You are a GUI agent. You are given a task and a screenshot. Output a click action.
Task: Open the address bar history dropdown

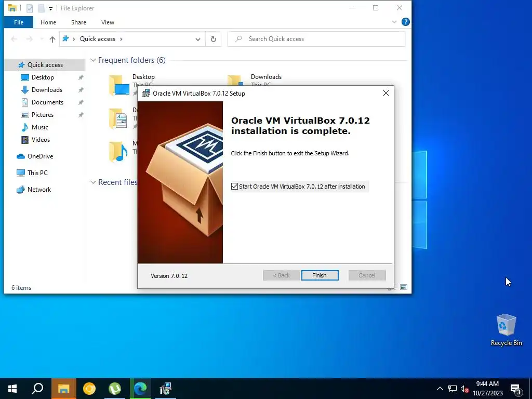(x=198, y=39)
